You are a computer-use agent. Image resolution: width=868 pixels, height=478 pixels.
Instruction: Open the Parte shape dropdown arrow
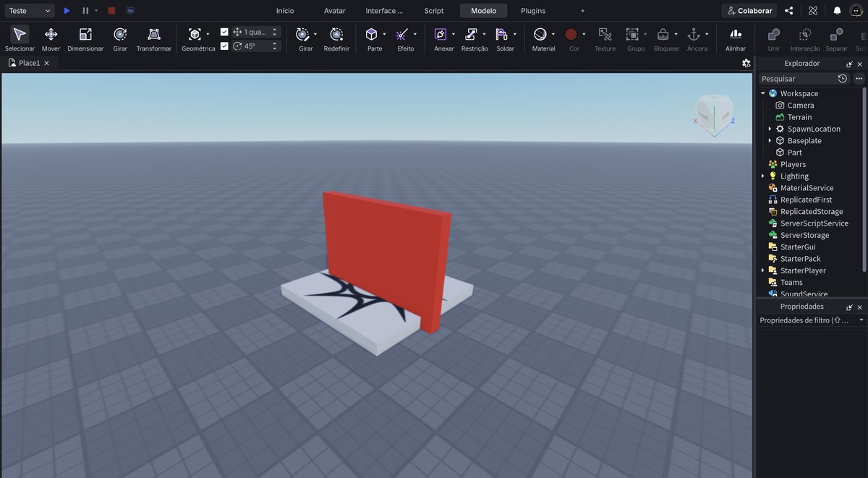coord(384,34)
